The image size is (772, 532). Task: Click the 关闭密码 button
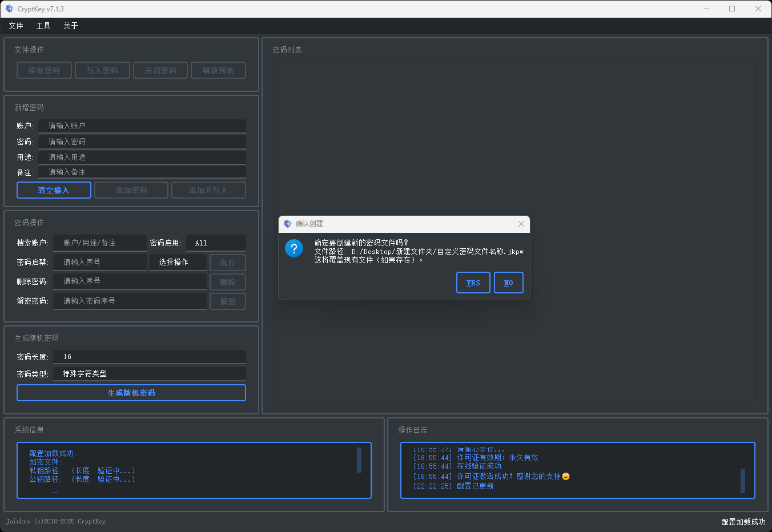(x=160, y=70)
